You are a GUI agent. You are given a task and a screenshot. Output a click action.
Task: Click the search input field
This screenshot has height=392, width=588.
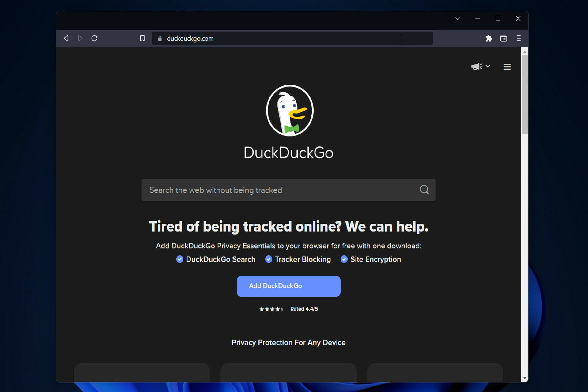point(288,190)
